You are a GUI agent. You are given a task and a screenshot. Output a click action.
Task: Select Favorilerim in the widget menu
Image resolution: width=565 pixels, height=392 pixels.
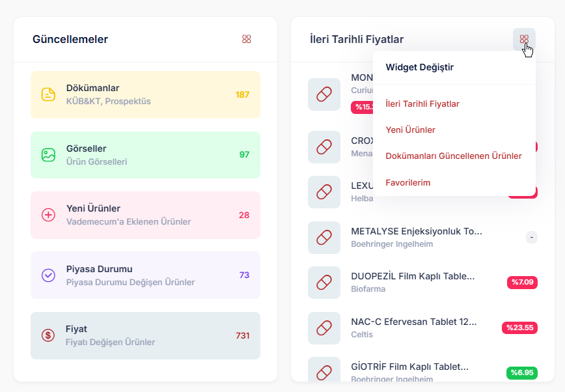(408, 182)
